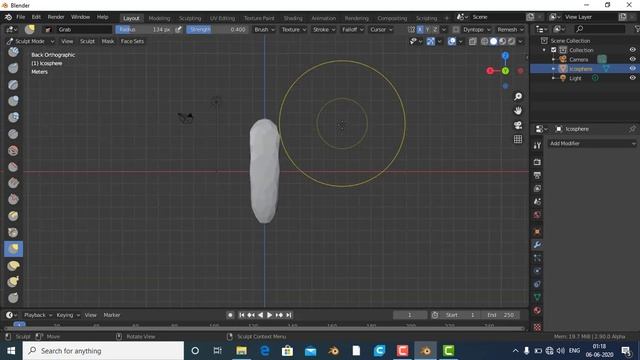Switch to material preview shading
The image size is (640, 360).
point(502,41)
